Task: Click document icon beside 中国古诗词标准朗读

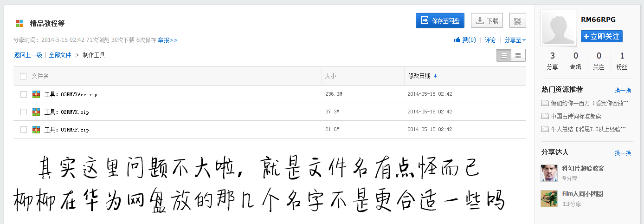Action: 545,116
